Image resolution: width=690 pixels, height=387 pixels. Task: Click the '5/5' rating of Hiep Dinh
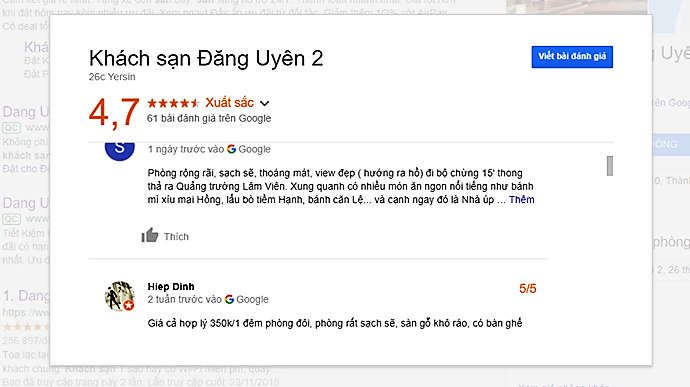coord(528,289)
